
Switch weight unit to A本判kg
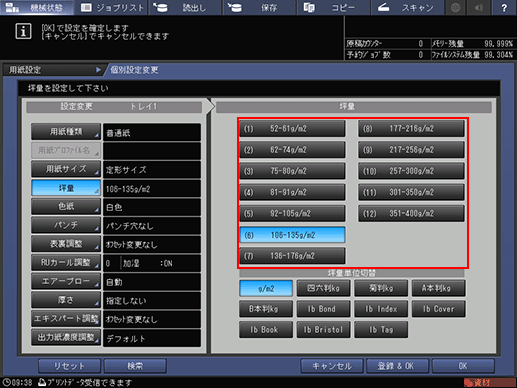coord(439,288)
